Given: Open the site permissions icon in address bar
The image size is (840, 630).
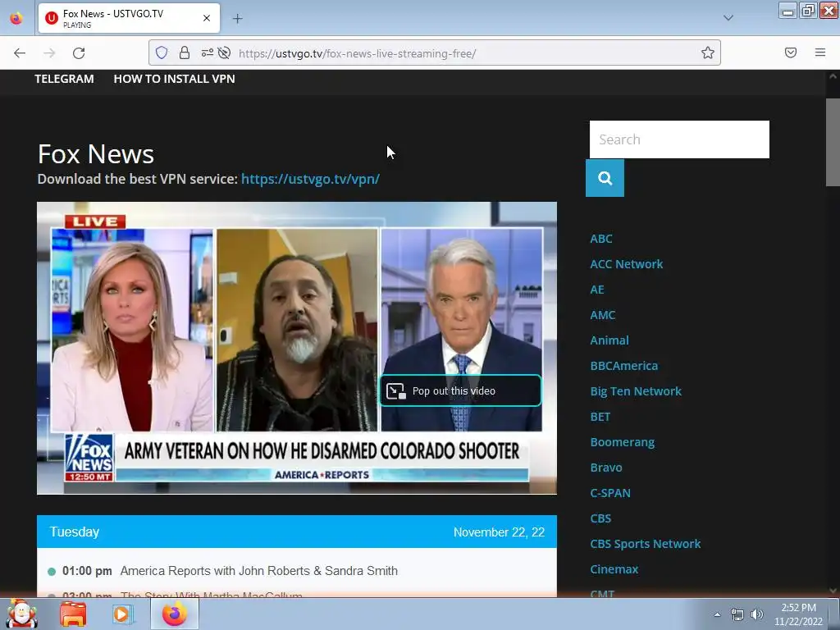Looking at the screenshot, I should [x=208, y=52].
